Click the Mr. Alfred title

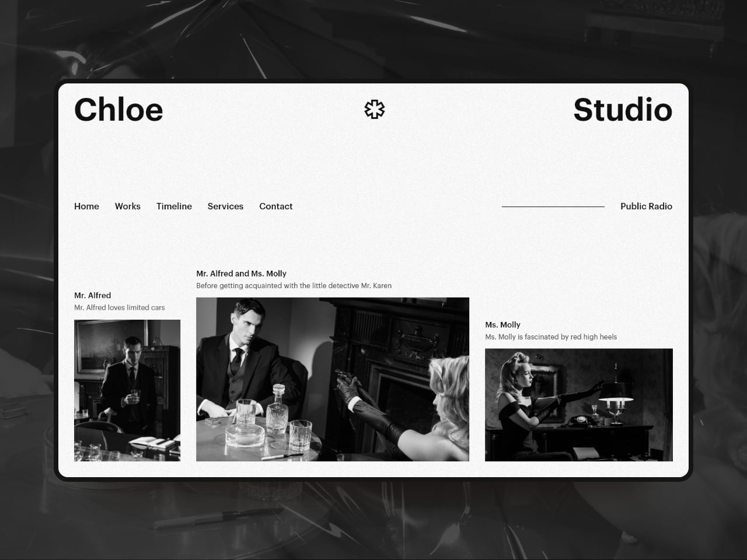click(92, 295)
